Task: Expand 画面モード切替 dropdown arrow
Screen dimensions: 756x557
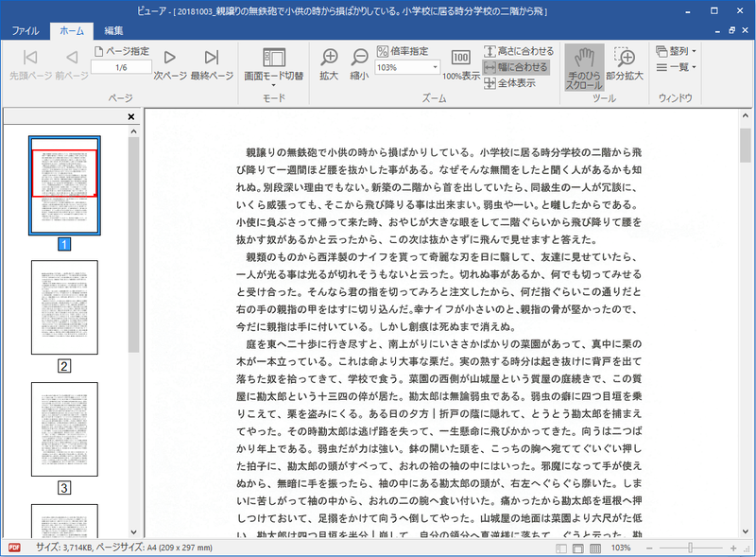Action: pos(273,85)
